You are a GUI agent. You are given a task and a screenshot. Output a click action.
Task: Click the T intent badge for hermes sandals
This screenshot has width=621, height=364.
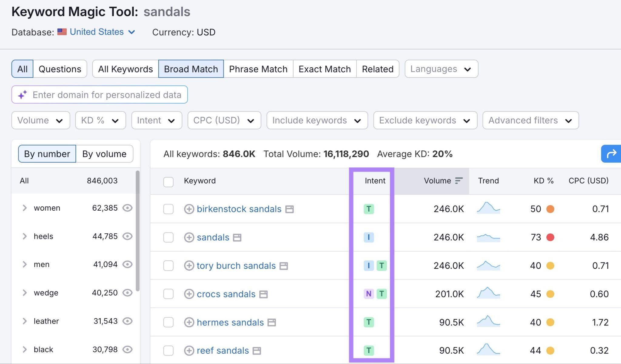pyautogui.click(x=369, y=322)
